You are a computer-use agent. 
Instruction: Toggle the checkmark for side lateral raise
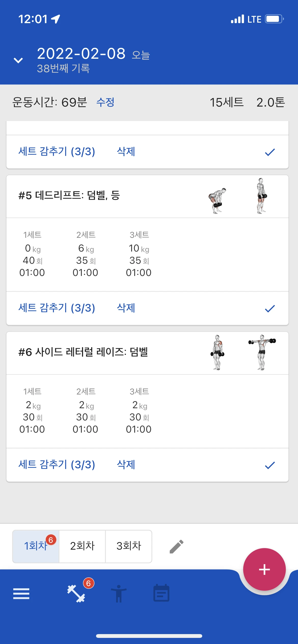point(270,465)
